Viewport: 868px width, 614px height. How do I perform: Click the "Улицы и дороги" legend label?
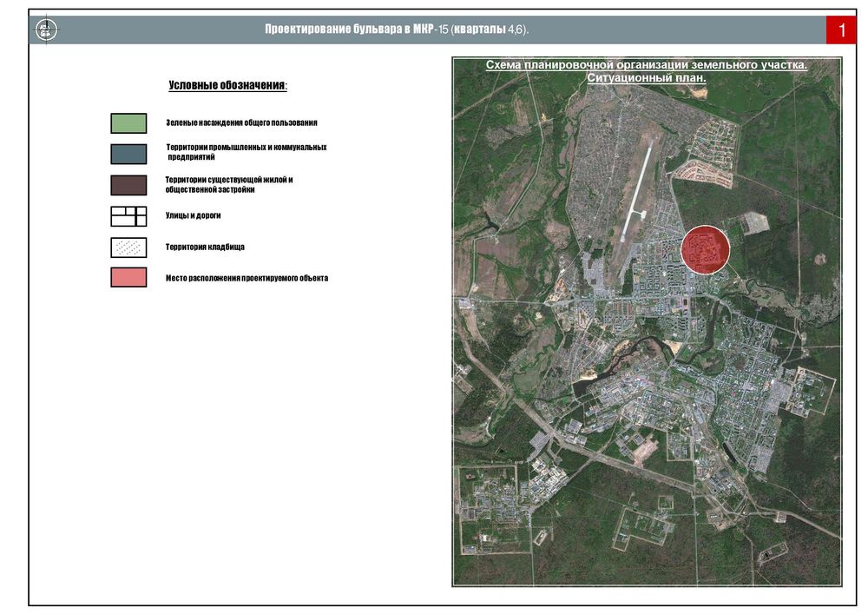pyautogui.click(x=193, y=215)
